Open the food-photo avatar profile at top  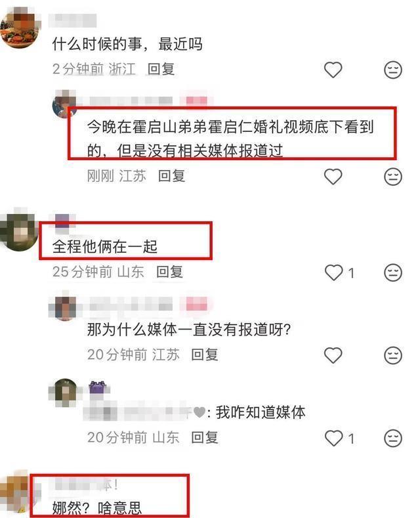pos(19,29)
